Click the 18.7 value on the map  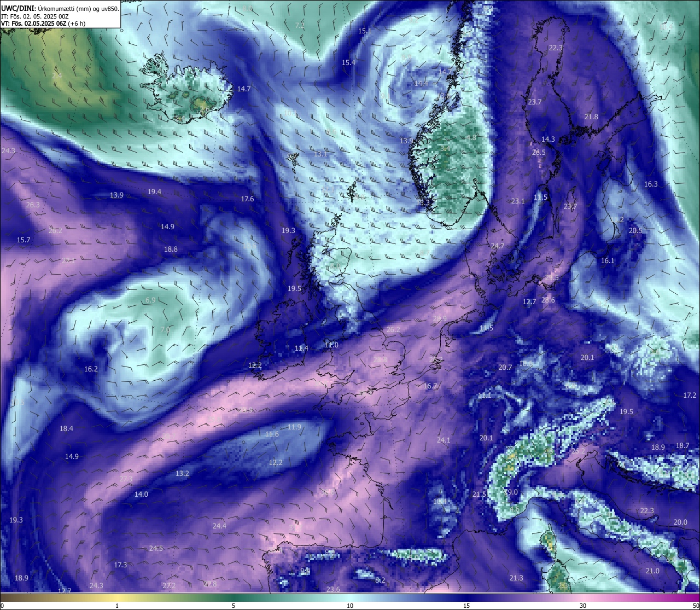click(x=682, y=446)
